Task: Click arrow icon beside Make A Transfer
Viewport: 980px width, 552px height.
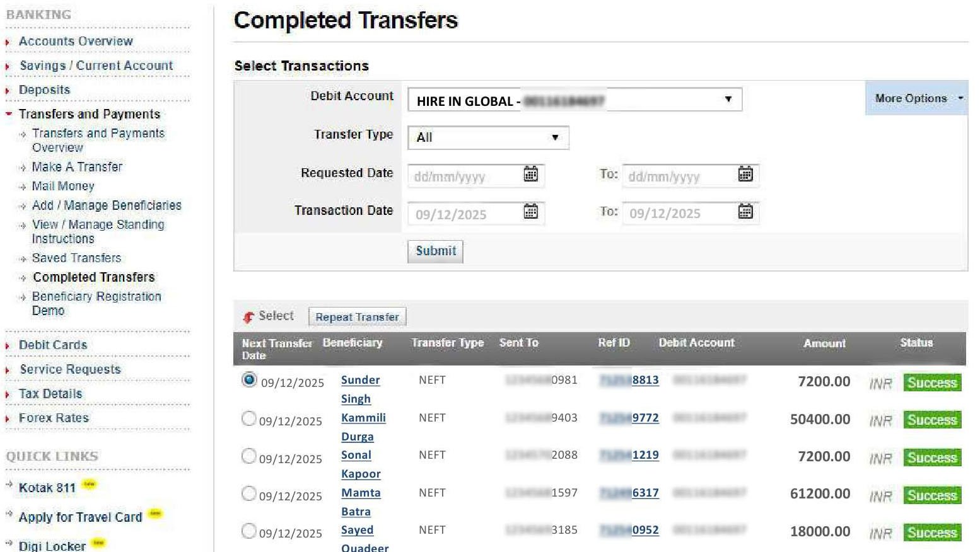Action: tap(23, 168)
